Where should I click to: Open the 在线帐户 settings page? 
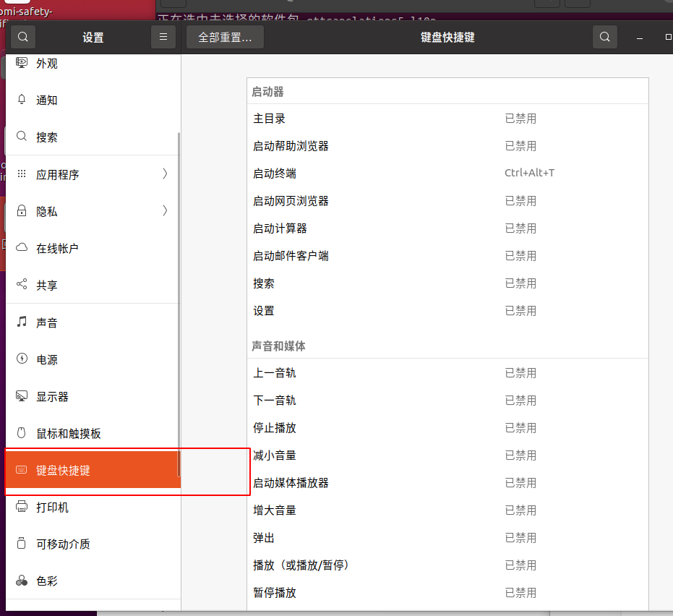(93, 248)
